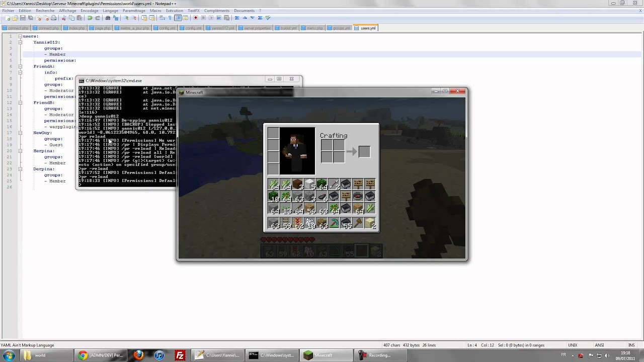The width and height of the screenshot is (644, 362).
Task: Open Firefox from the taskbar
Action: [138, 355]
